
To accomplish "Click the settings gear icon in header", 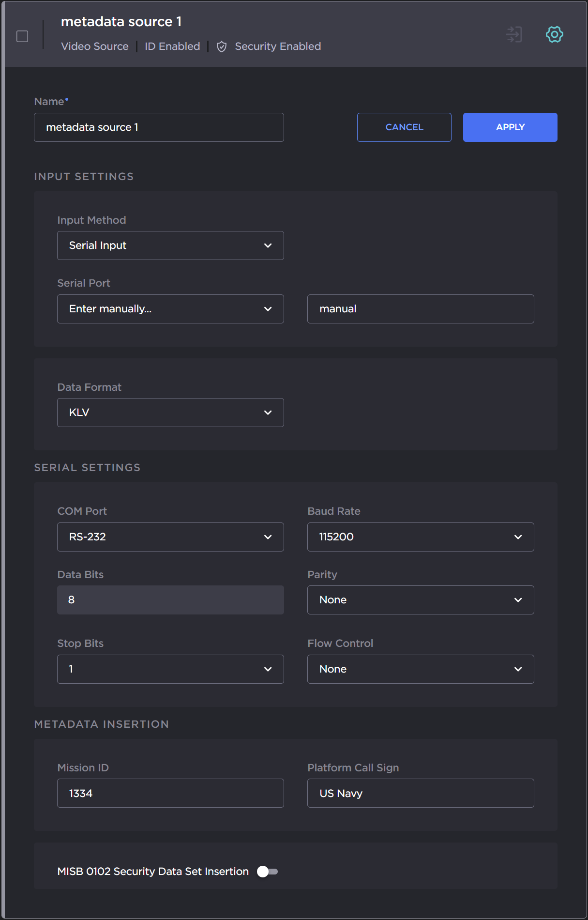I will pyautogui.click(x=554, y=34).
